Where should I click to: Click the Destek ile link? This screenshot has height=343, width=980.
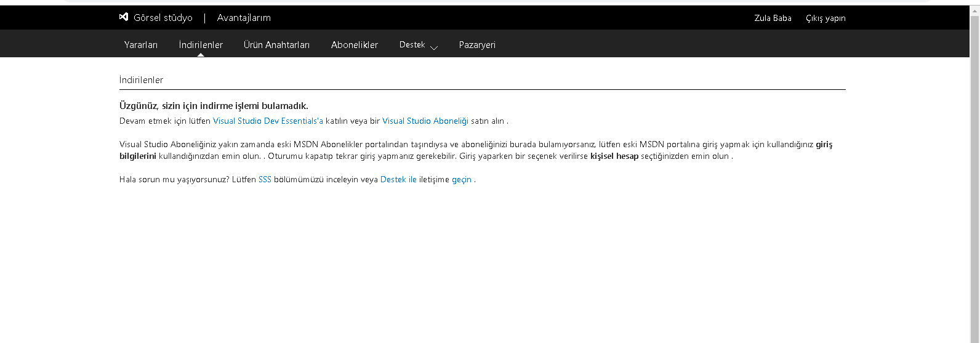pos(398,179)
